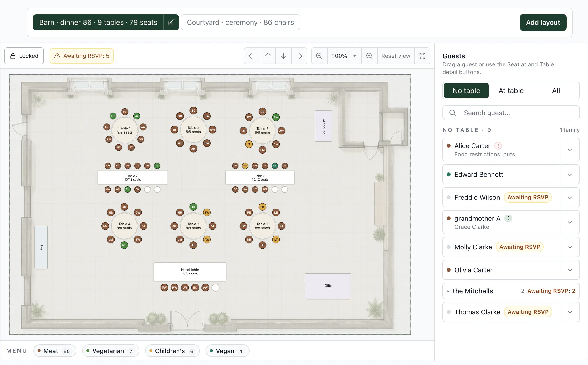
Task: Click the Search guest input field
Action: 511,113
